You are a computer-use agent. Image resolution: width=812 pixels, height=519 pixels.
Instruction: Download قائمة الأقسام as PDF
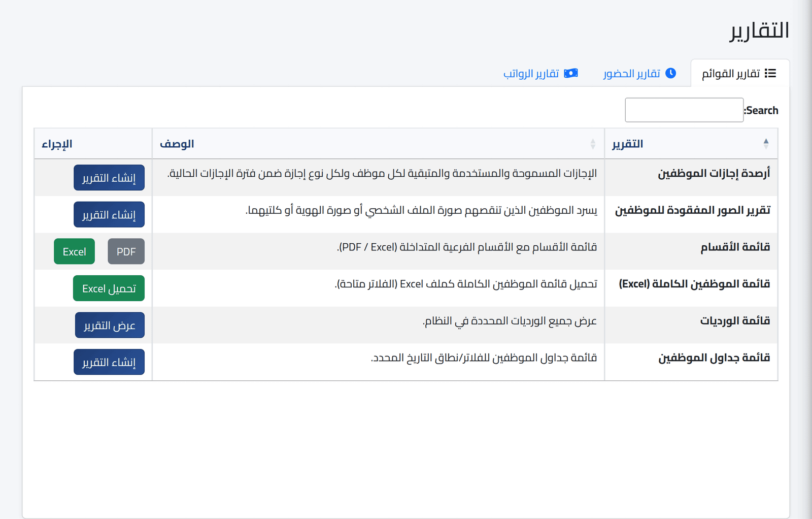[126, 251]
